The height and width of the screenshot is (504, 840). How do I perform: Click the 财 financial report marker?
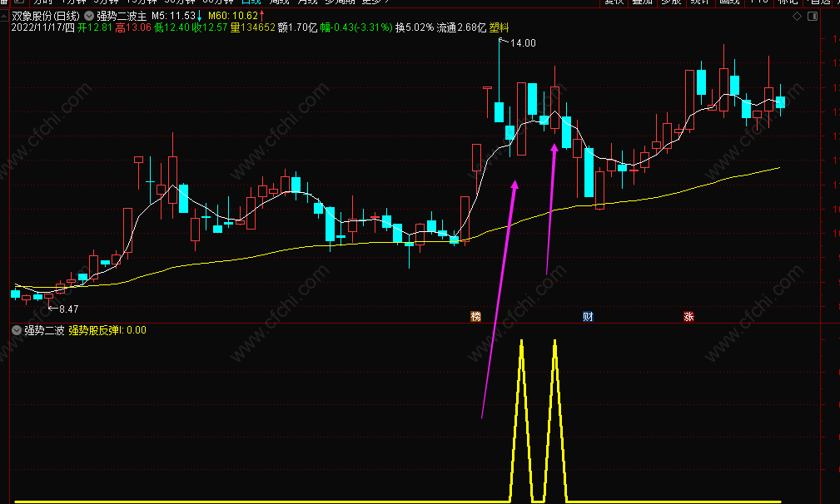coord(588,316)
